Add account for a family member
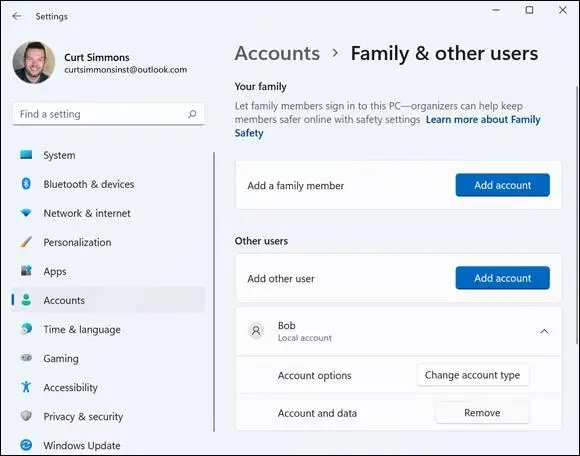 point(502,185)
